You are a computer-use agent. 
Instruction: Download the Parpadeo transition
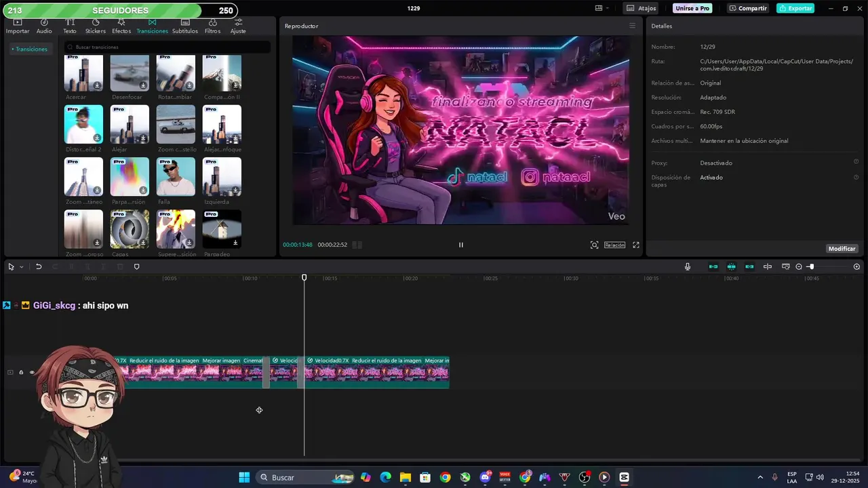point(235,243)
